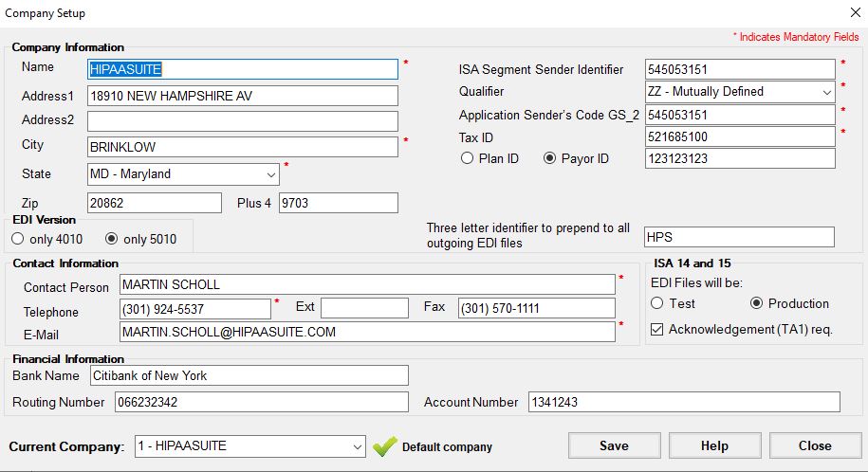
Task: Click the Telephone field
Action: point(195,309)
